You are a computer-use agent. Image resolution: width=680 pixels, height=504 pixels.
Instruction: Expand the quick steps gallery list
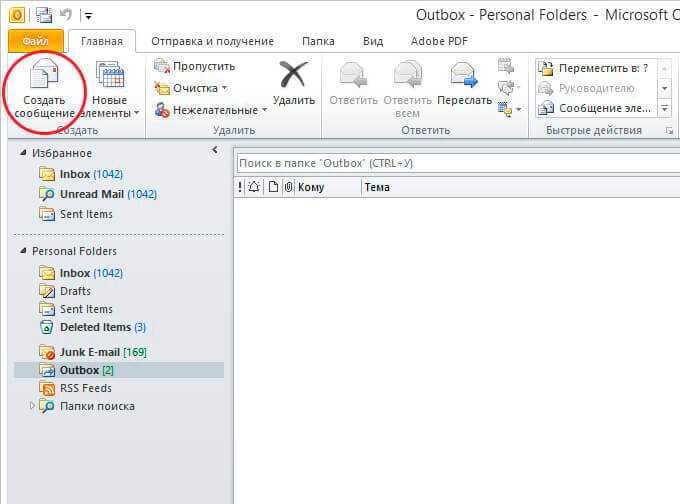tap(664, 108)
